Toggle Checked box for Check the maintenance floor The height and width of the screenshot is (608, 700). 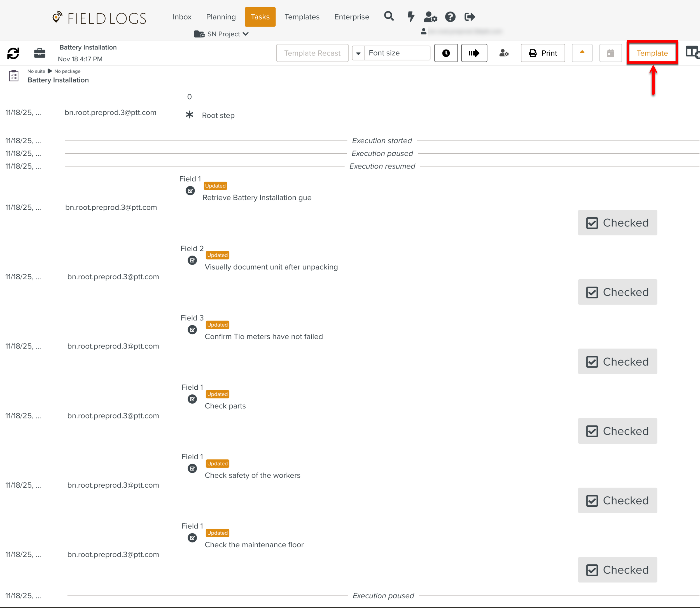point(617,570)
